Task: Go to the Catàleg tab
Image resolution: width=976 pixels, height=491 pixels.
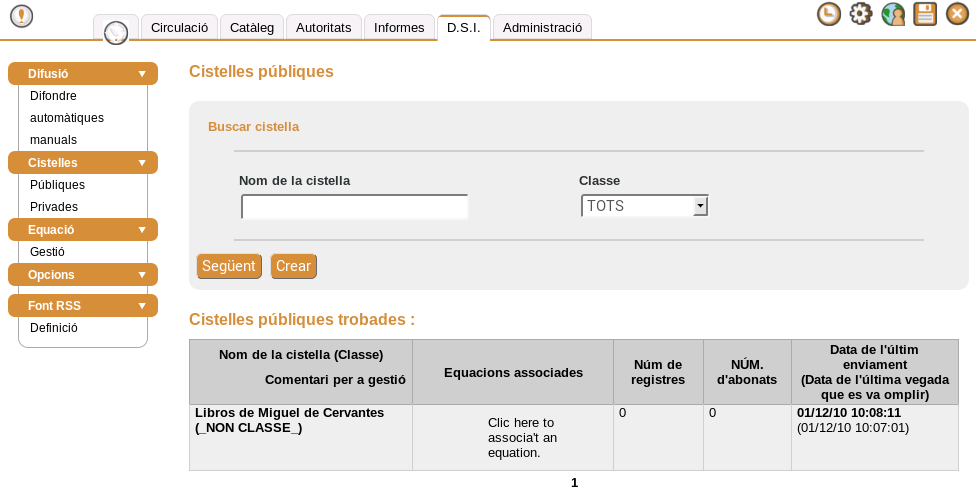Action: [251, 28]
